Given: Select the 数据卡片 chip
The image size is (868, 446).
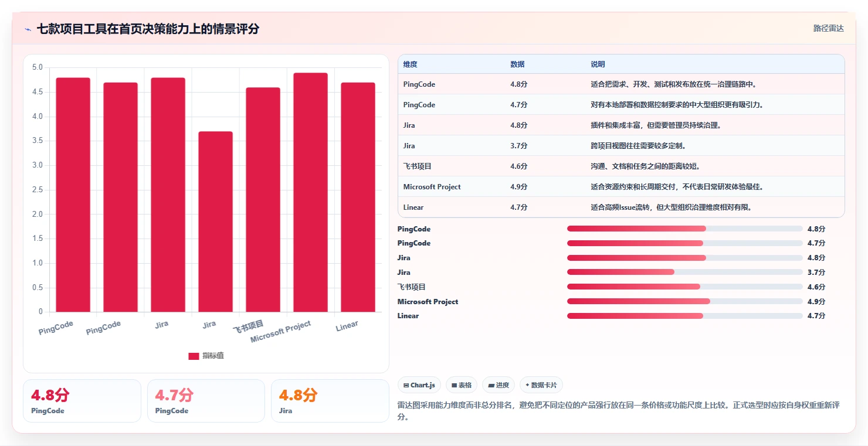Looking at the screenshot, I should point(541,385).
